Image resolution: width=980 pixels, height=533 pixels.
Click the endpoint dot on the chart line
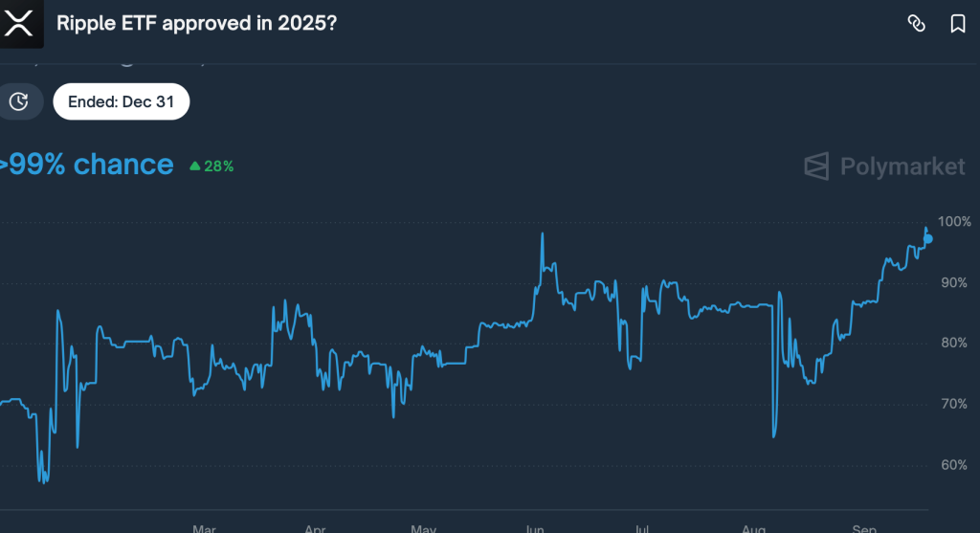coord(927,238)
